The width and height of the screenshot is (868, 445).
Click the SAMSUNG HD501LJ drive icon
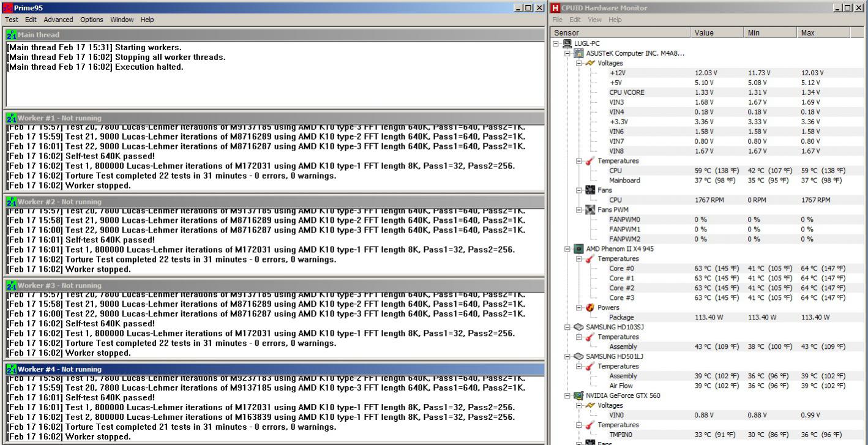(578, 357)
